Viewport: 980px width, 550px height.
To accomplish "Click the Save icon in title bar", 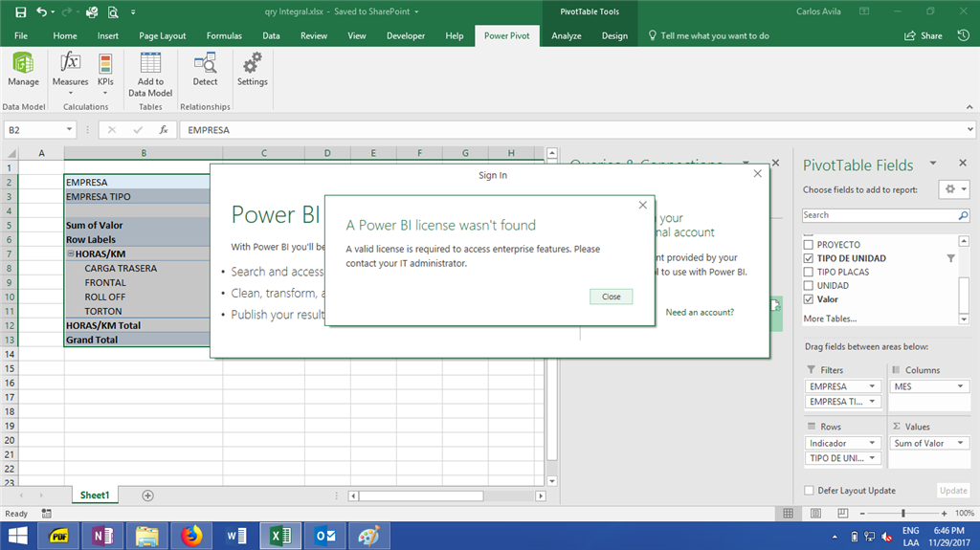I will pos(20,12).
